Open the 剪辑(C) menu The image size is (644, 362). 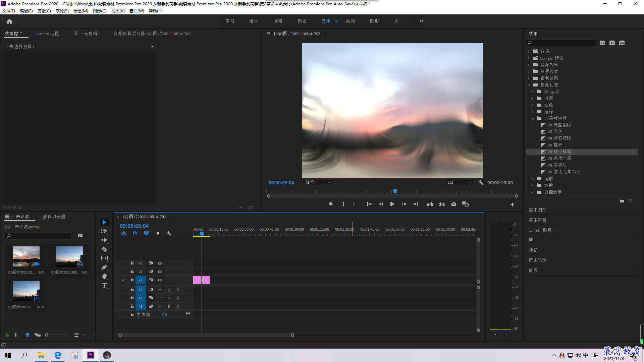click(x=44, y=11)
